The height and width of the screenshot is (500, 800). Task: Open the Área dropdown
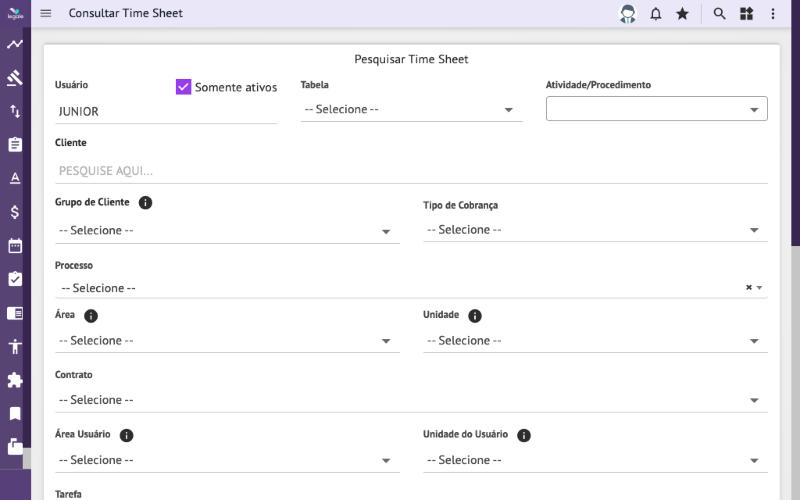(x=227, y=341)
